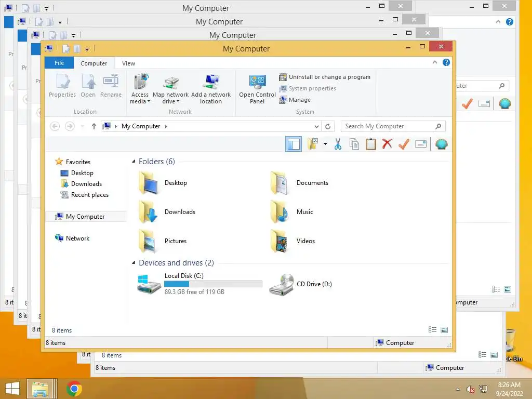The width and height of the screenshot is (532, 399).
Task: Select Downloads under Favorites
Action: coord(81,183)
